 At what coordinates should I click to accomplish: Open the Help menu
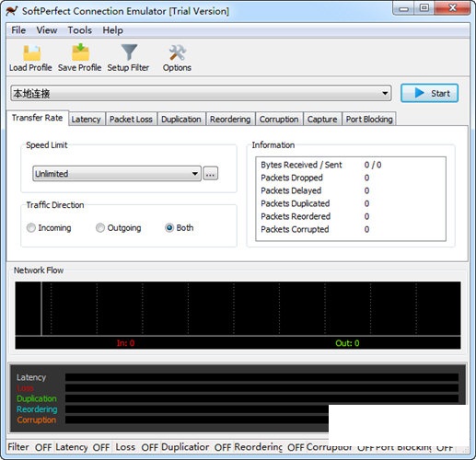[x=112, y=30]
